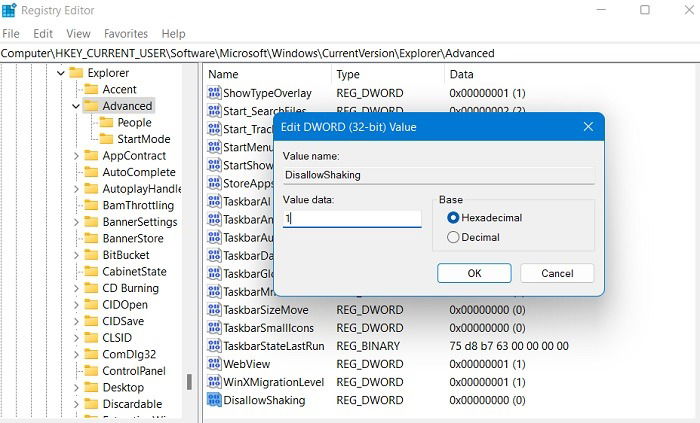
Task: Maximize the Registry Editor window
Action: coord(645,10)
